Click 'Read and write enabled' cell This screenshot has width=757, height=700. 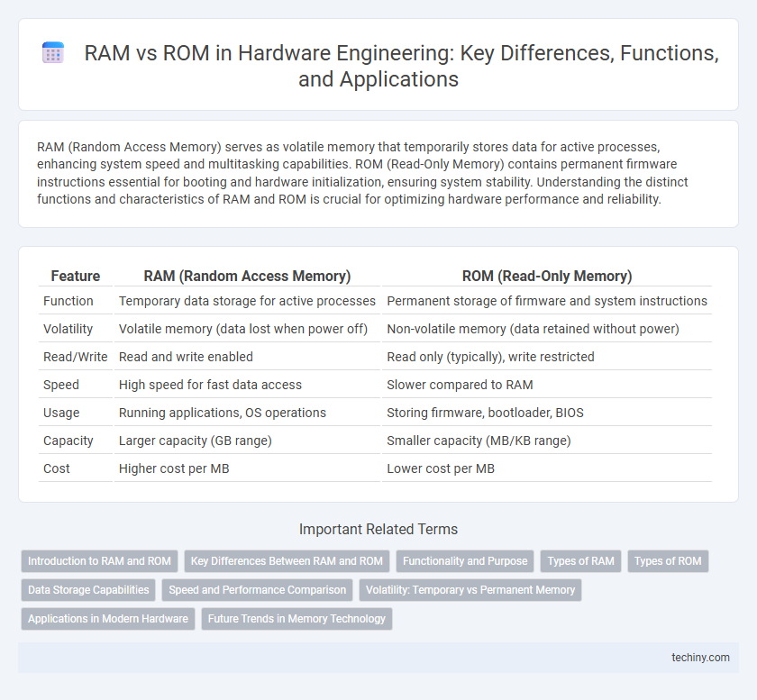point(247,357)
